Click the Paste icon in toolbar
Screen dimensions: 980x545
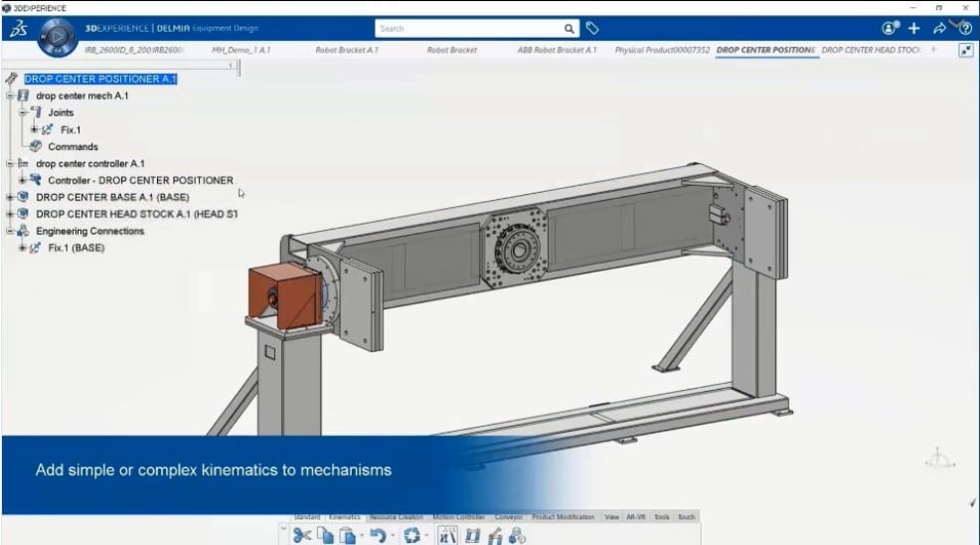coord(348,536)
